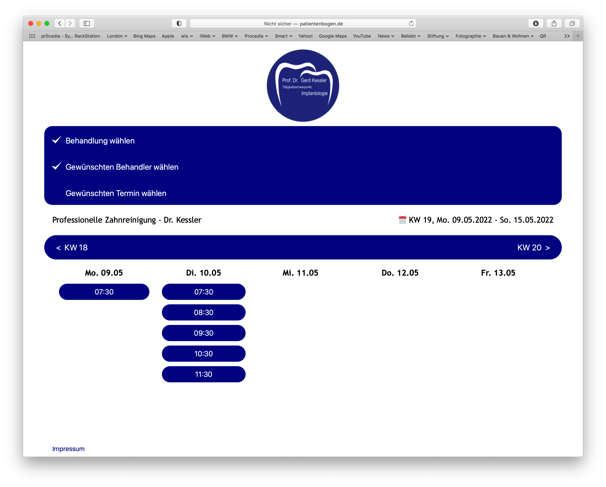606x487 pixels.
Task: Open the Impressum link
Action: click(68, 449)
